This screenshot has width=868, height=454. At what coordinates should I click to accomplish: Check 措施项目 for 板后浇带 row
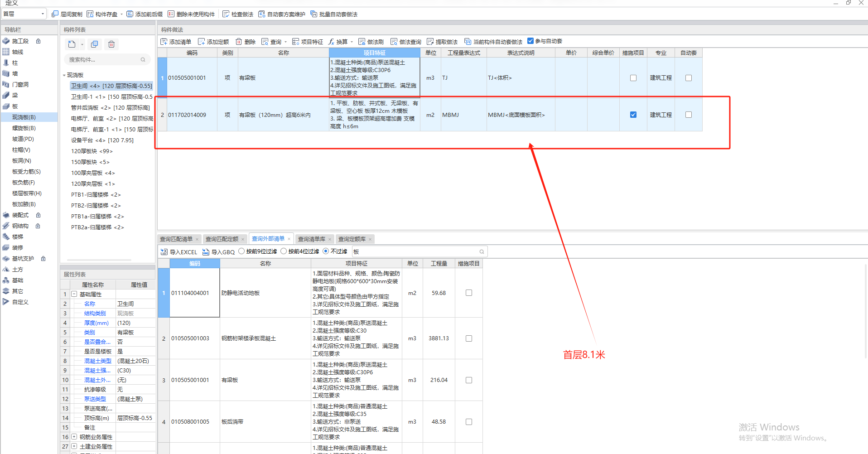point(469,422)
